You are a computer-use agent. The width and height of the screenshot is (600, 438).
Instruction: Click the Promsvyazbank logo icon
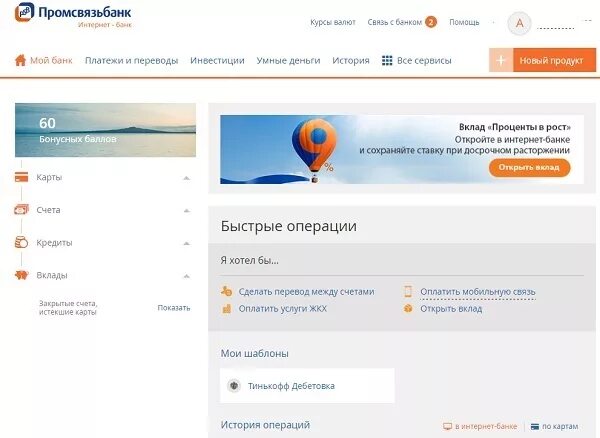pos(24,12)
